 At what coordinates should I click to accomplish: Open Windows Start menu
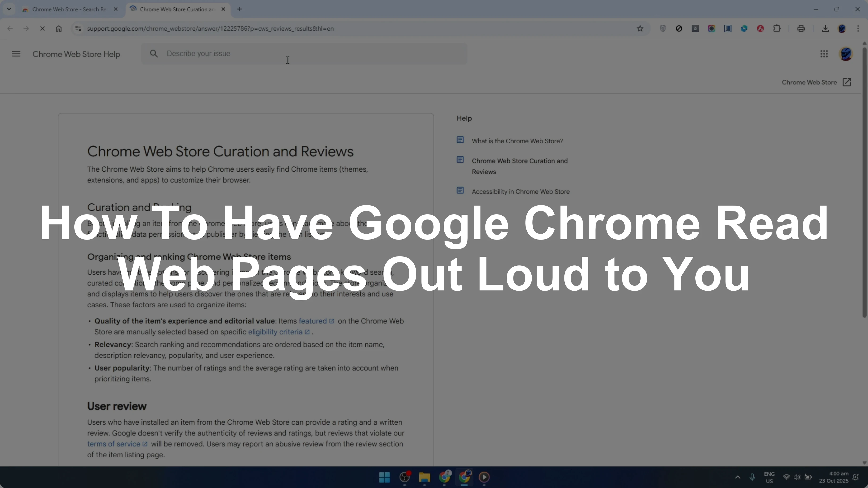(384, 477)
